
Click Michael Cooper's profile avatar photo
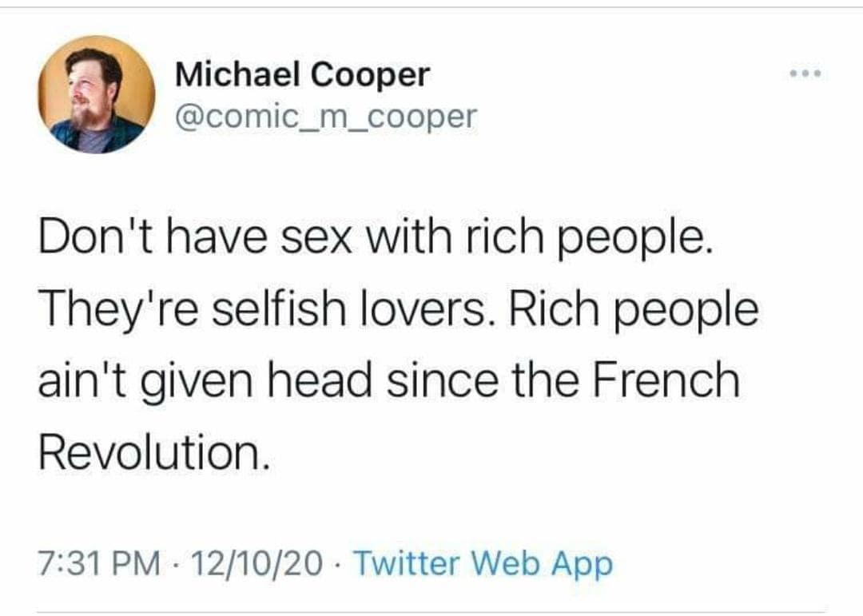tap(96, 94)
